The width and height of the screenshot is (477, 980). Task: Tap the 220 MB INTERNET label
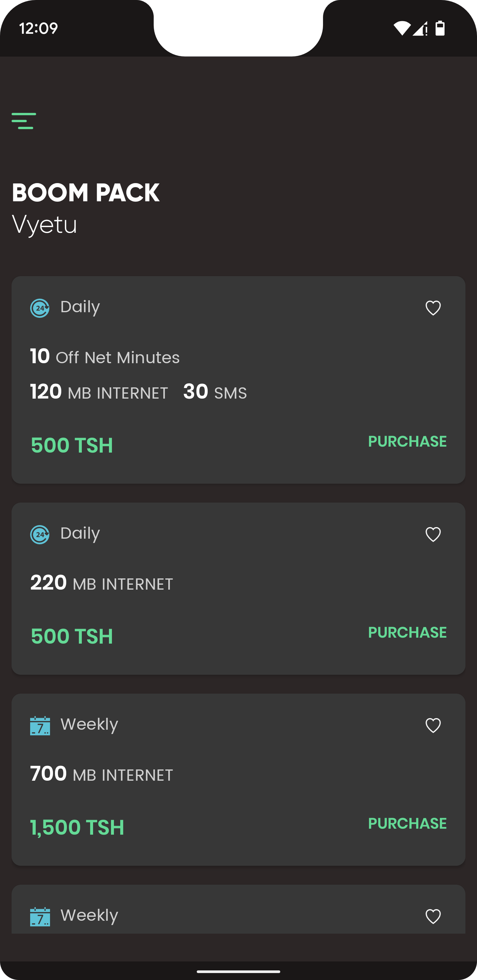[x=102, y=583]
